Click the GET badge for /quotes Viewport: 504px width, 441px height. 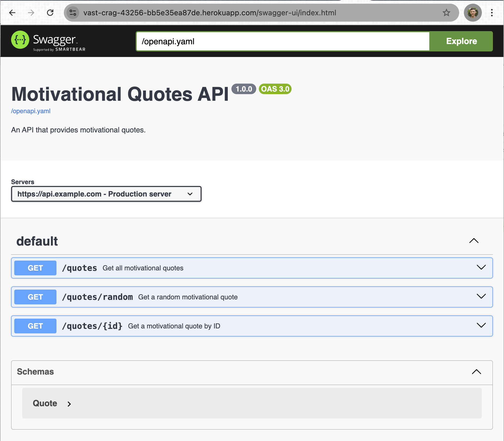point(35,268)
